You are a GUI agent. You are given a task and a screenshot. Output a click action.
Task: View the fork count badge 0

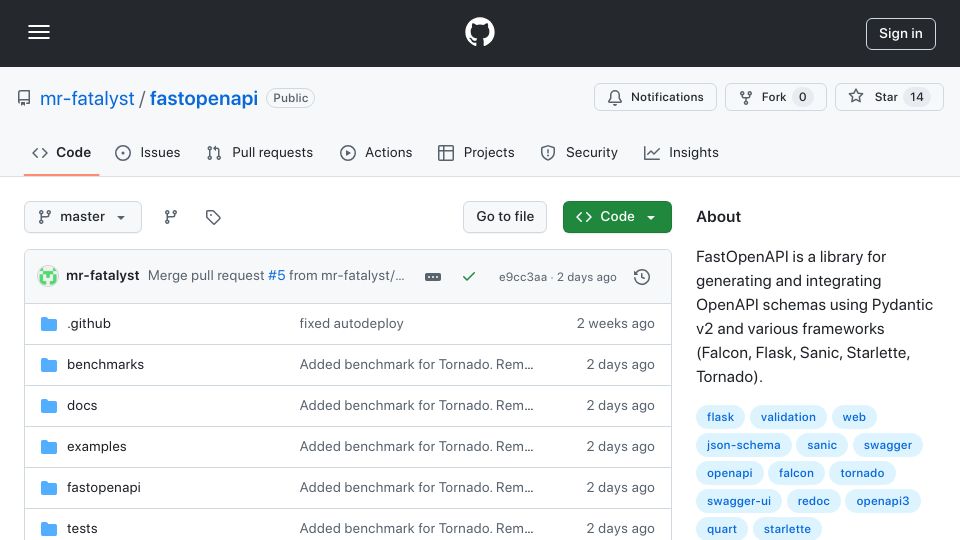802,97
